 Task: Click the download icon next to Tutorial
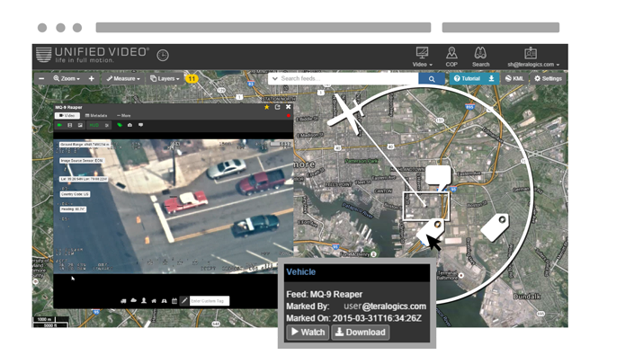click(491, 78)
